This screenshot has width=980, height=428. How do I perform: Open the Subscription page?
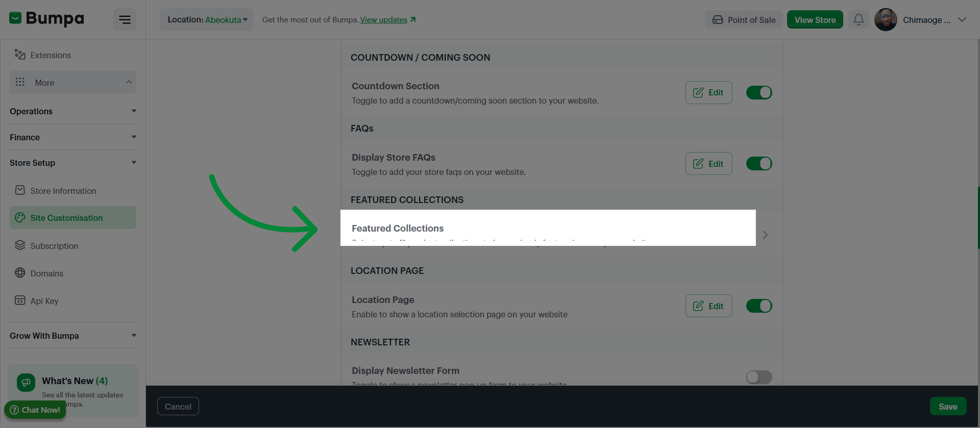tap(73, 246)
